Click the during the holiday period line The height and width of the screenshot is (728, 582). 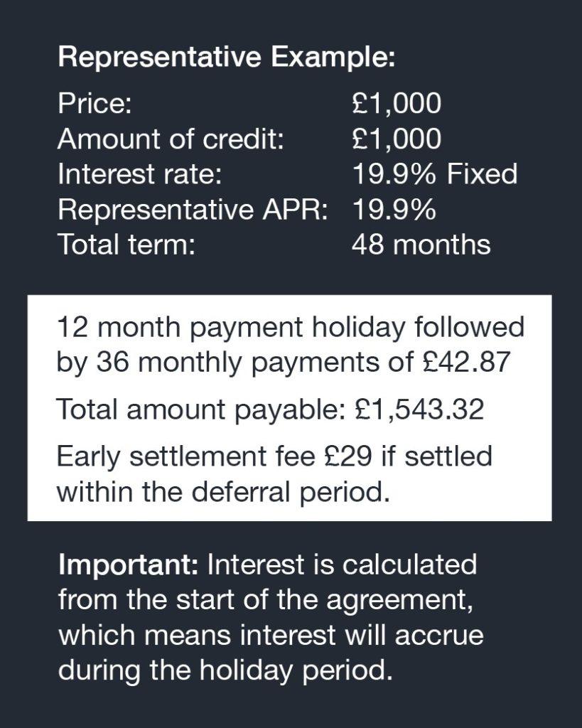225,671
